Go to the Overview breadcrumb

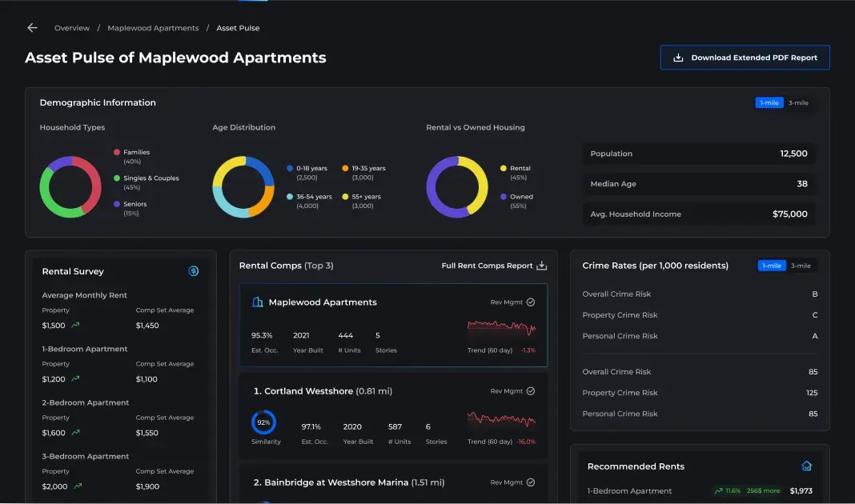[72, 28]
